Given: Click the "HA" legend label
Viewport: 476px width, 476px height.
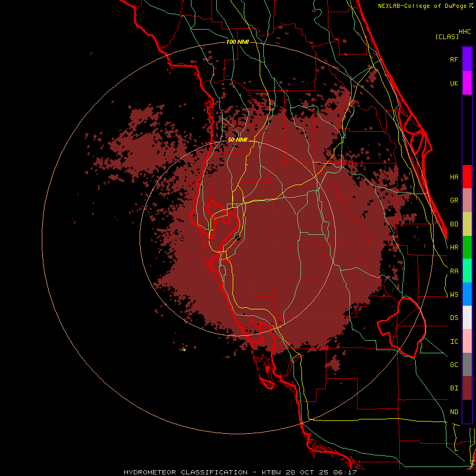Looking at the screenshot, I should [x=454, y=177].
